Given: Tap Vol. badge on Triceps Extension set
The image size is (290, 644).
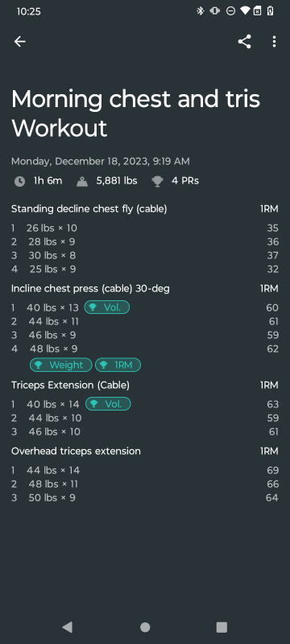Looking at the screenshot, I should [x=108, y=404].
